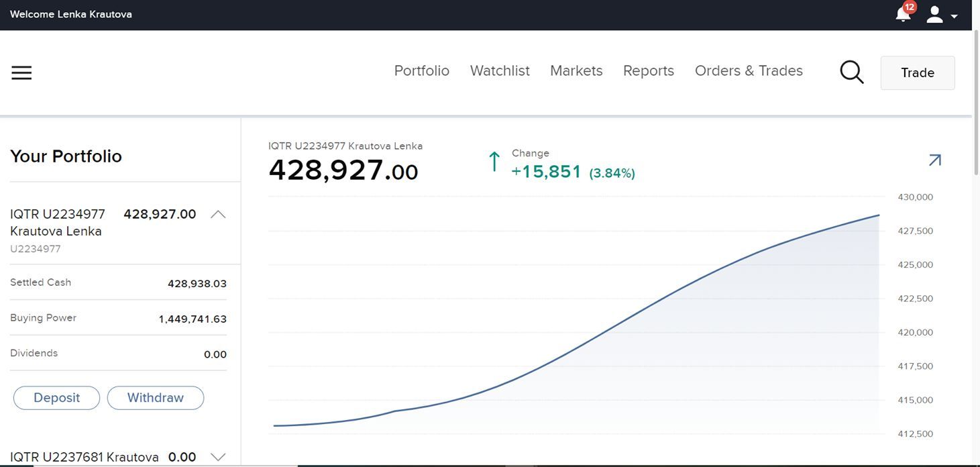Click the large 428,927.00 portfolio total
The height and width of the screenshot is (467, 980).
click(x=343, y=170)
